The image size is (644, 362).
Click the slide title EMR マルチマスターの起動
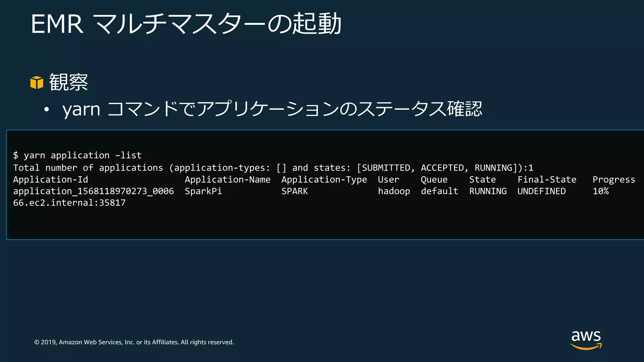pos(186,24)
